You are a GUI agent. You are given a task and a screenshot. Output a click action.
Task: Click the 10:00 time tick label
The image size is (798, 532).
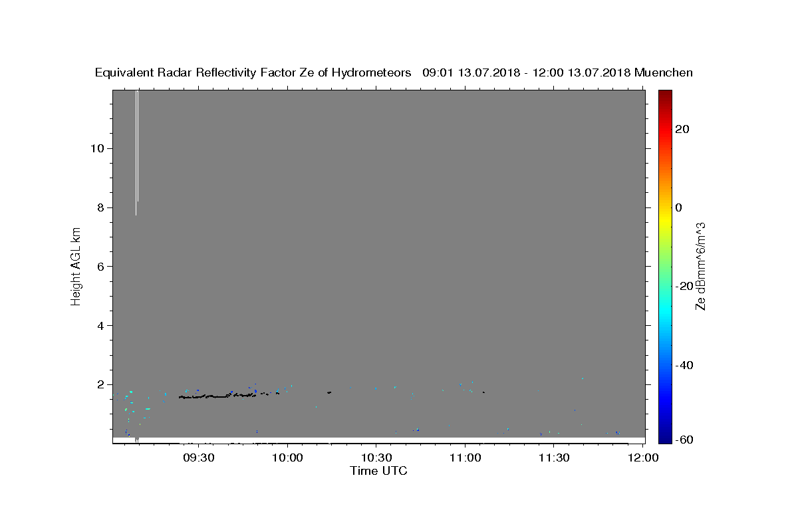coord(287,458)
